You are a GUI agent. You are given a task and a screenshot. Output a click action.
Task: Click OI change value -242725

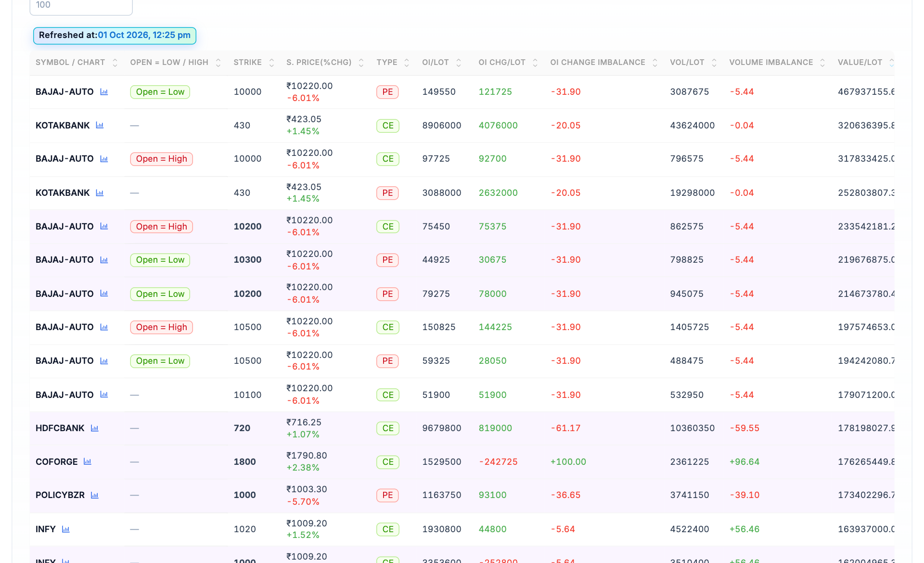tap(498, 462)
